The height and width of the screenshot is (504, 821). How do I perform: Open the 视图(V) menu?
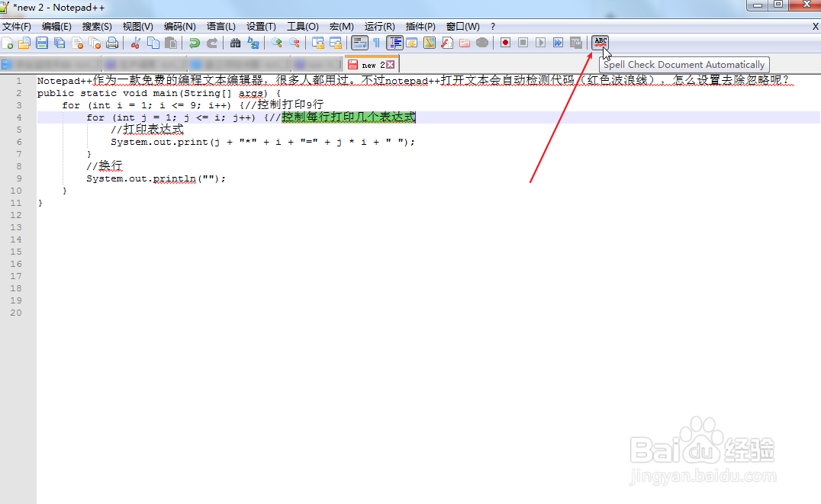coord(137,26)
